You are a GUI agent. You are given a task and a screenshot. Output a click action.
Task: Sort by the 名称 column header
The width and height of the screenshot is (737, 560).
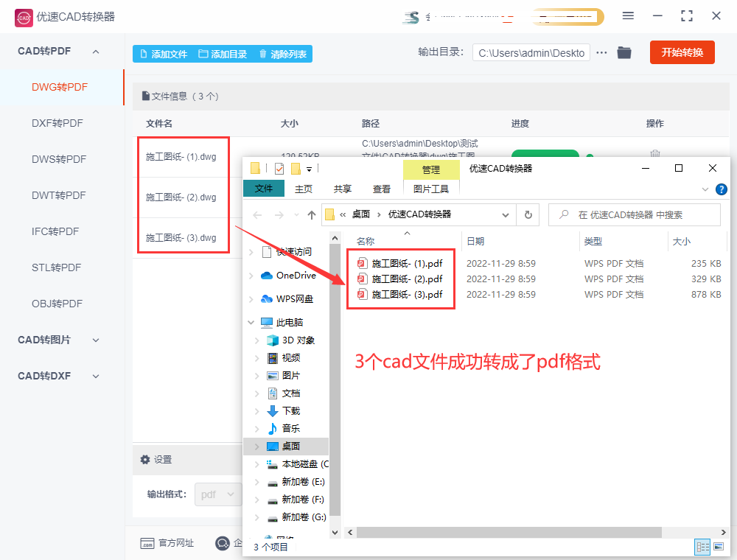pos(366,242)
